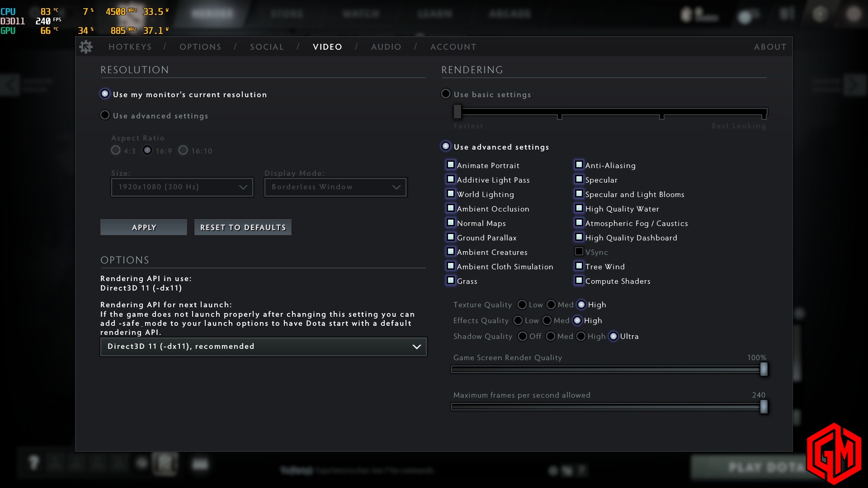Screen dimensions: 868x488
Task: Open the Hotkeys settings tab
Action: 130,47
